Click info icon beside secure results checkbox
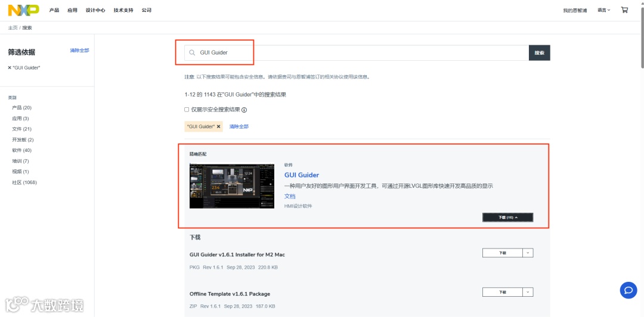The image size is (644, 317). click(x=244, y=110)
